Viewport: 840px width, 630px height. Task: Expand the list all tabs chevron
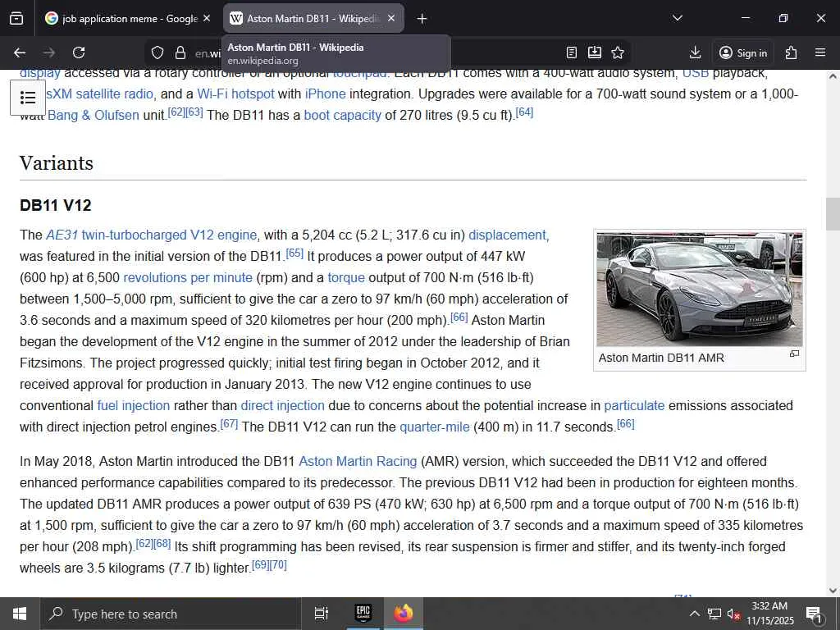(x=677, y=18)
